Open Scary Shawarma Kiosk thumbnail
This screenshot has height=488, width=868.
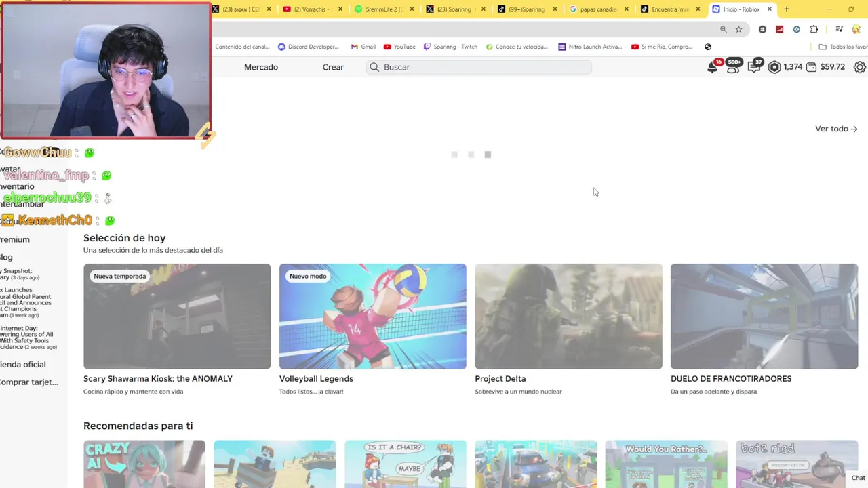(177, 317)
